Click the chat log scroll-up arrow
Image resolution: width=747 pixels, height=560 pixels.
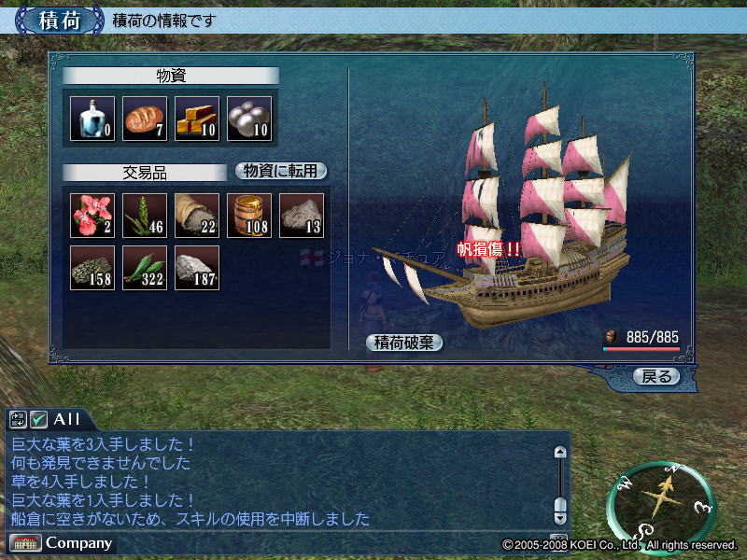pos(560,452)
